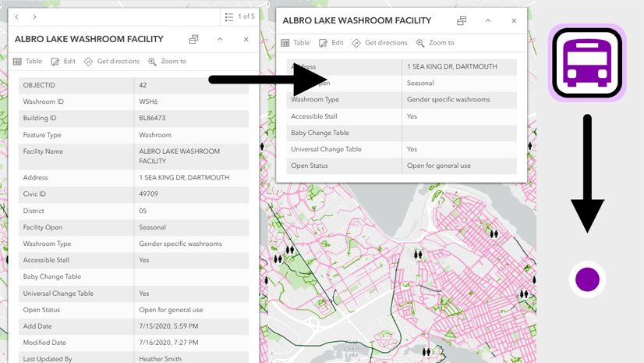Select Add Date 7/15/2020, 5:59 PM
Image resolution: width=644 pixels, height=363 pixels.
tap(168, 326)
